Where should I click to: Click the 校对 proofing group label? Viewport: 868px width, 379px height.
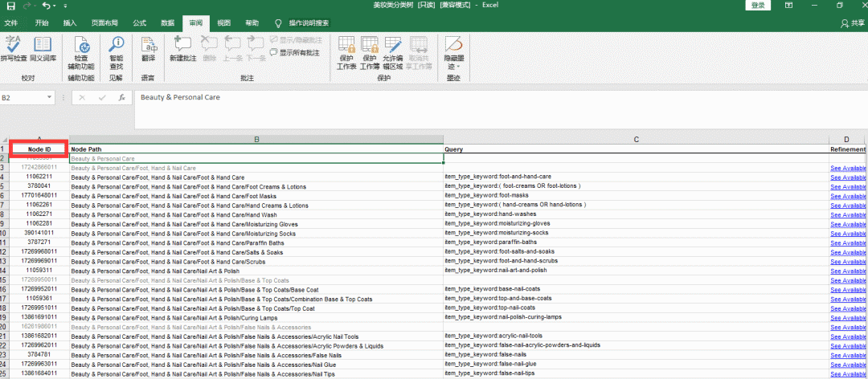(27, 79)
